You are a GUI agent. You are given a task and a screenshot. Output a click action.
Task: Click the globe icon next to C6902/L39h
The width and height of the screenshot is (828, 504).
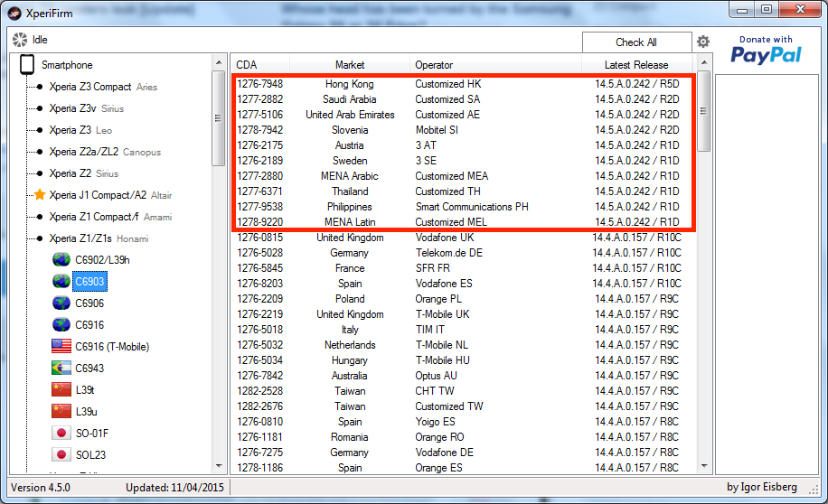coord(61,259)
